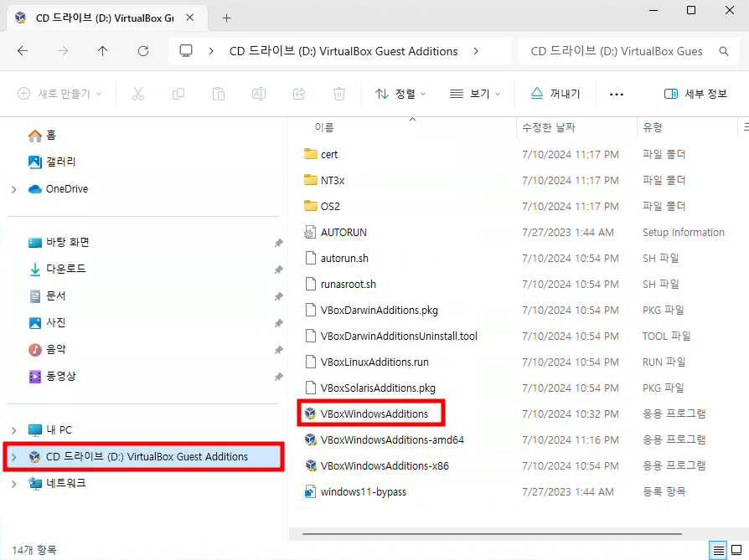The image size is (749, 560).
Task: Open OneDrive in sidebar
Action: tap(59, 189)
